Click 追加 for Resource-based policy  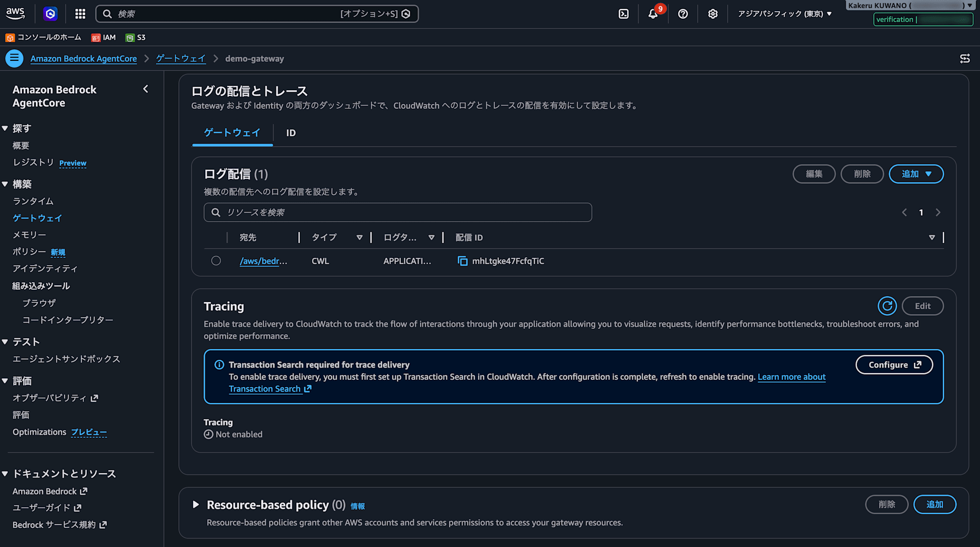(x=935, y=504)
